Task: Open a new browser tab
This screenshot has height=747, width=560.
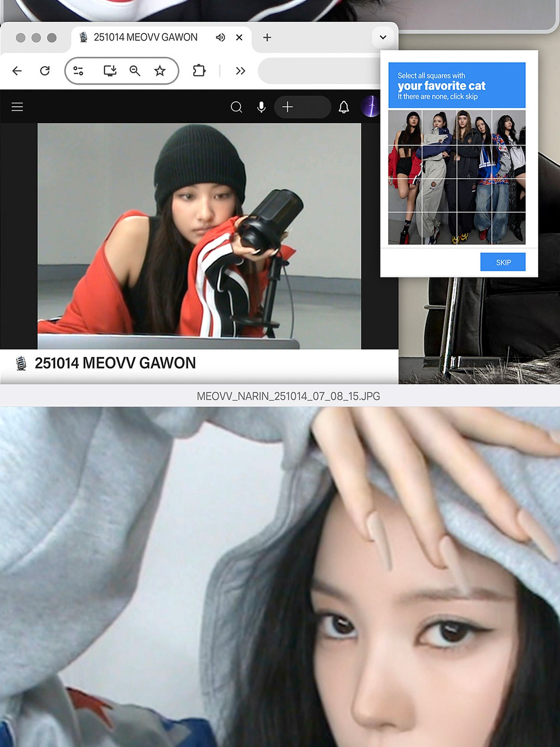Action: (x=267, y=37)
